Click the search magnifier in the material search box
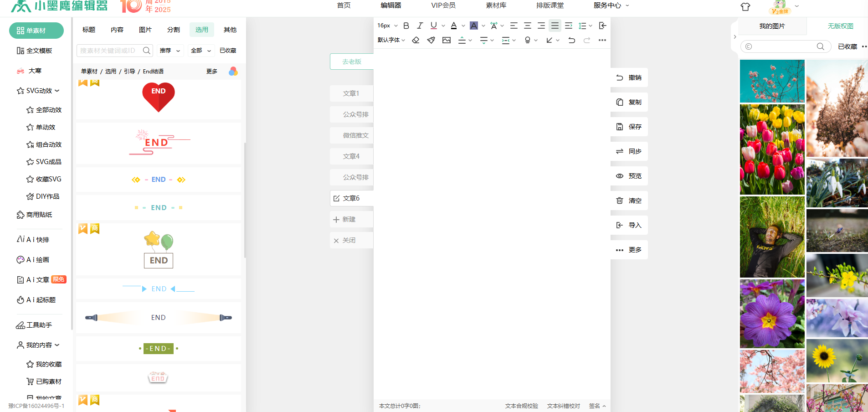The width and height of the screenshot is (868, 412). (x=146, y=51)
